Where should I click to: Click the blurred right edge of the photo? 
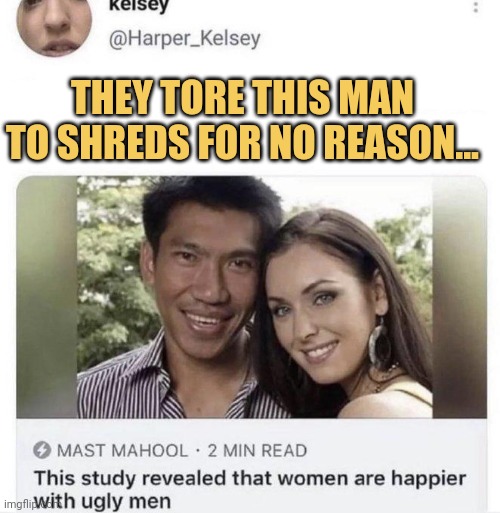tap(459, 297)
